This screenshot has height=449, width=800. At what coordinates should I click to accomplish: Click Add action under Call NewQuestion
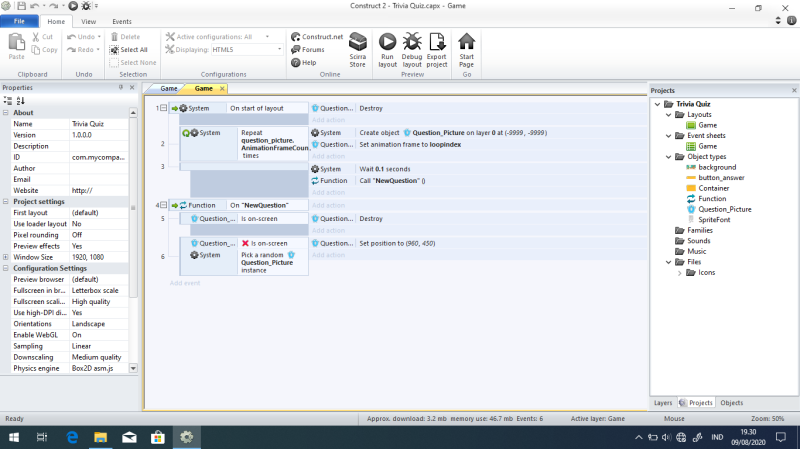point(328,192)
